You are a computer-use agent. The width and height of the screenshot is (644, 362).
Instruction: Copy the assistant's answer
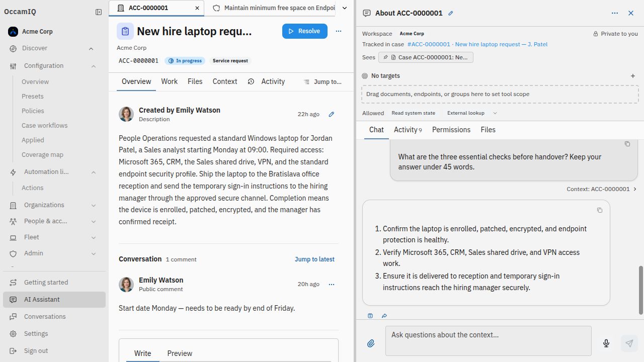[x=600, y=210]
